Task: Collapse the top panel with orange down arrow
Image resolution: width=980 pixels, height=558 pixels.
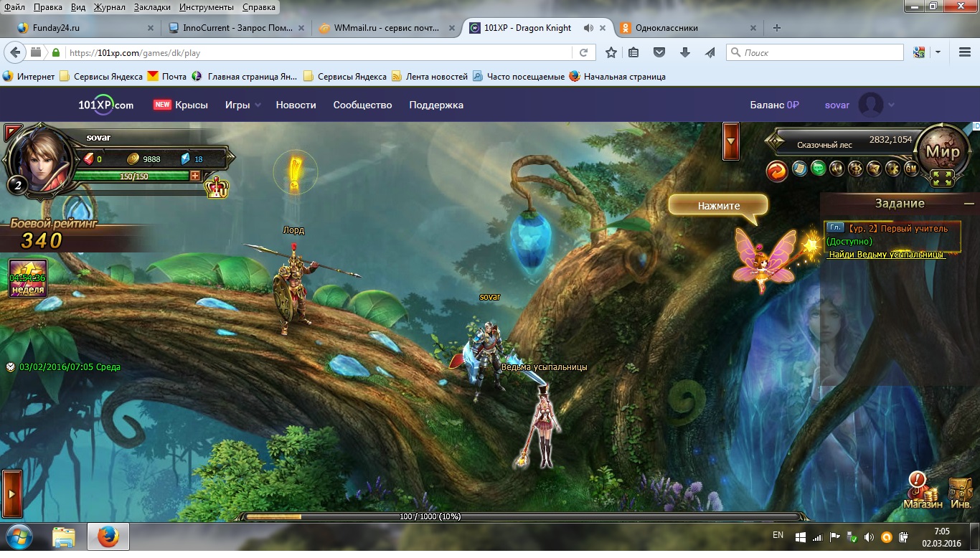Action: [x=731, y=141]
